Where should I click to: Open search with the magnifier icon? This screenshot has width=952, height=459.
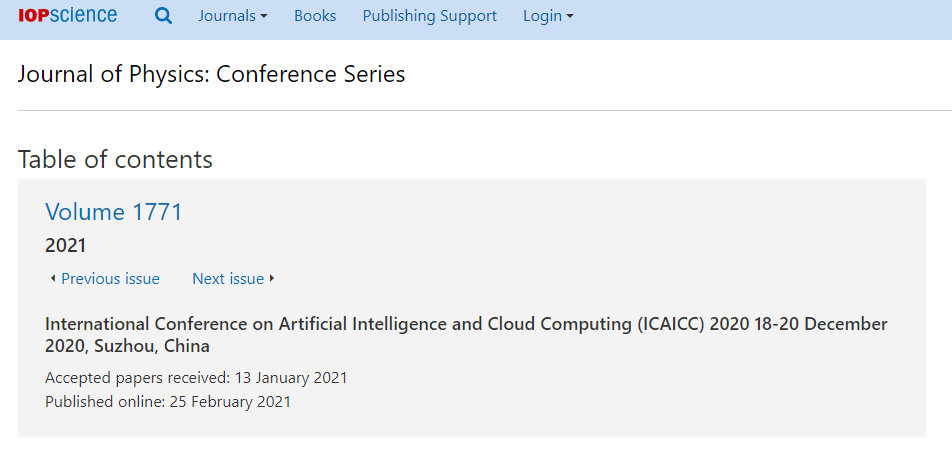pos(163,16)
